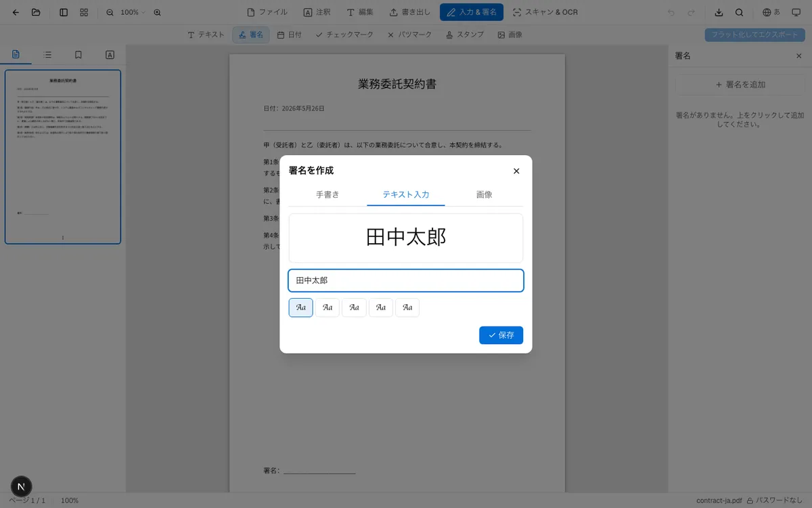
Task: Open the スキャン＆OCR tab
Action: (x=545, y=12)
